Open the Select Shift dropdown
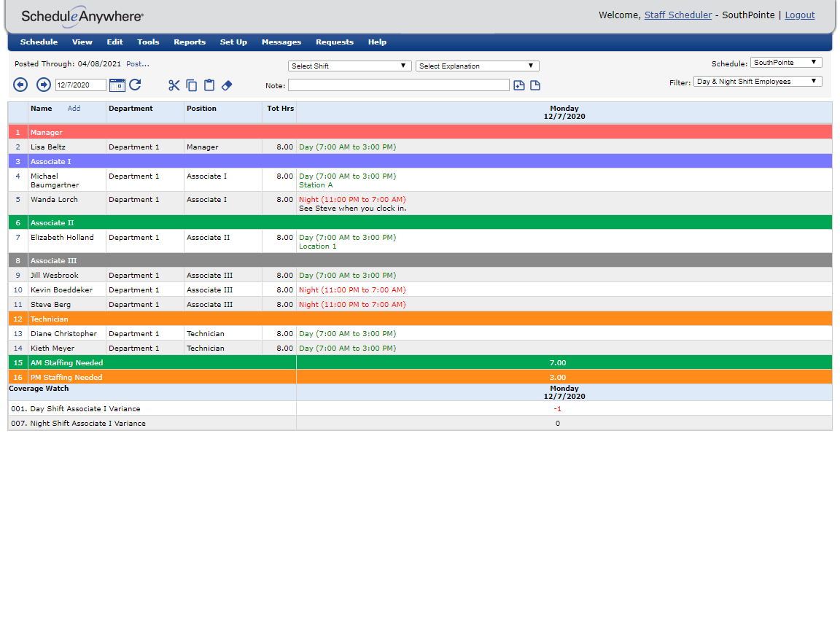Screen dimensions: 840x630 (x=350, y=66)
